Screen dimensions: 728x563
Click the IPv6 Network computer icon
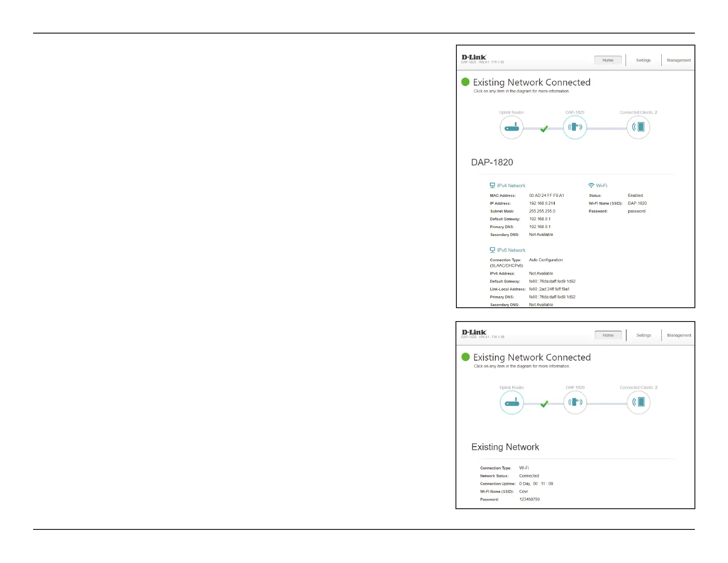coord(492,250)
